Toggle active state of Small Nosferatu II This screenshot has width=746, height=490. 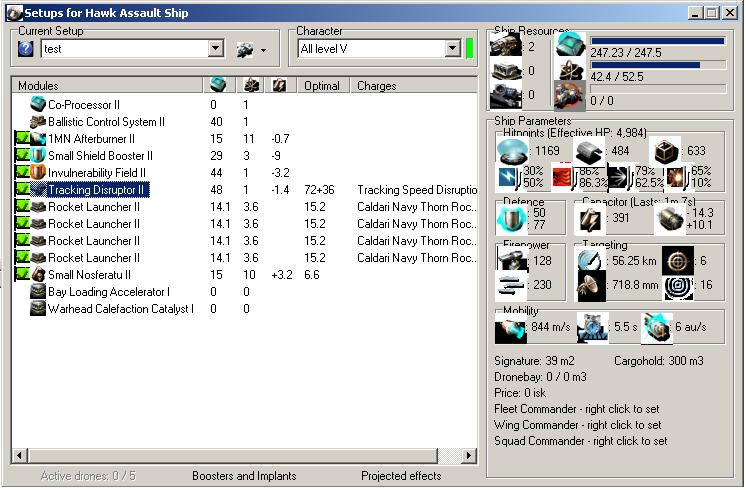[22, 274]
